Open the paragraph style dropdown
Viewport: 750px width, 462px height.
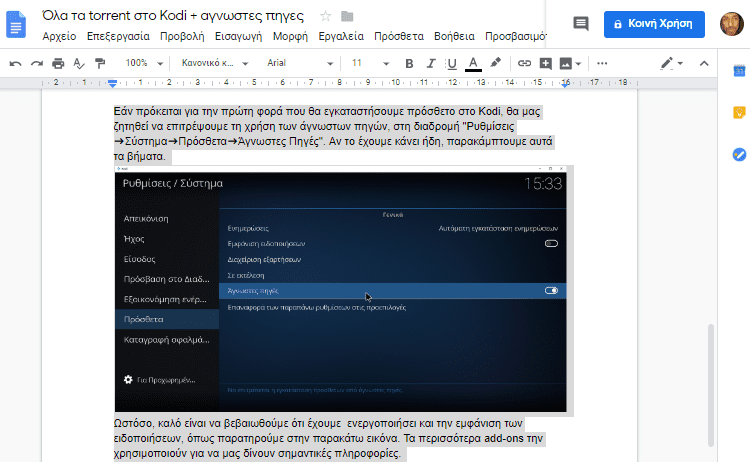[215, 63]
